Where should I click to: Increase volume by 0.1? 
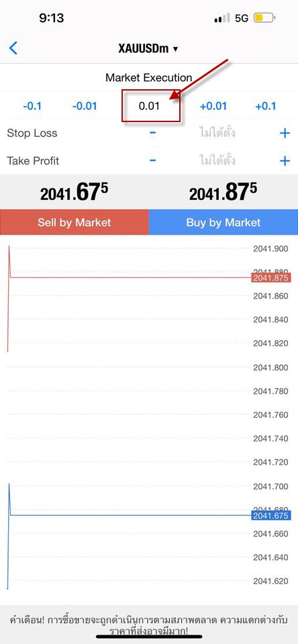point(266,107)
